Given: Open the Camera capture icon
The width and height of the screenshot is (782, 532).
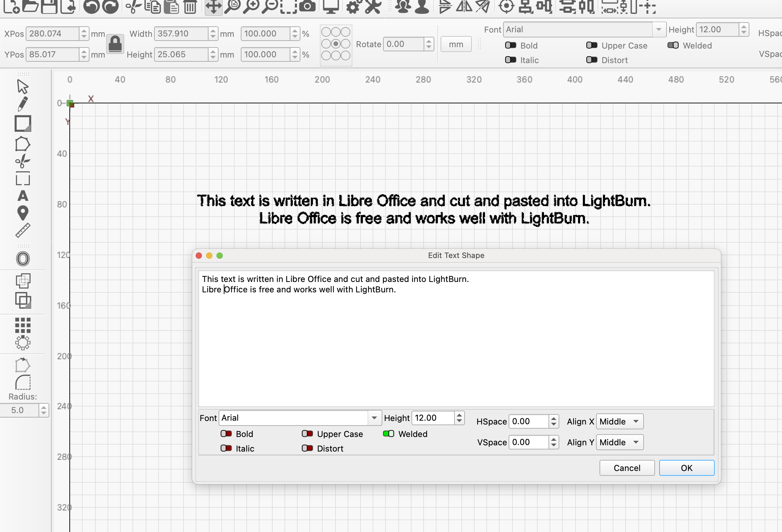Looking at the screenshot, I should (x=307, y=6).
